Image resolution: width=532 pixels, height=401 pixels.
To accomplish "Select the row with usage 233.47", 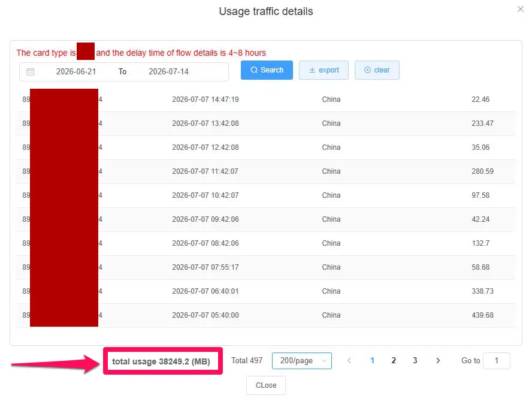I will pyautogui.click(x=266, y=123).
